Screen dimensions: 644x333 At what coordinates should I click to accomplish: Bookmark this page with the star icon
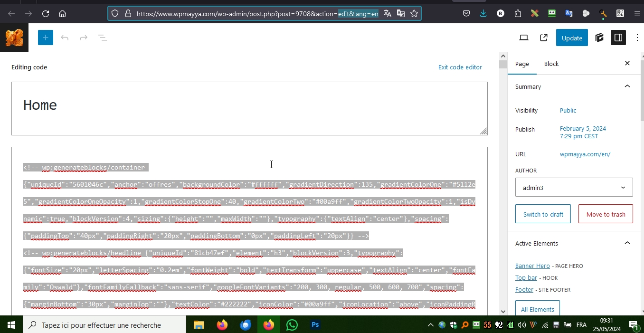click(x=414, y=13)
